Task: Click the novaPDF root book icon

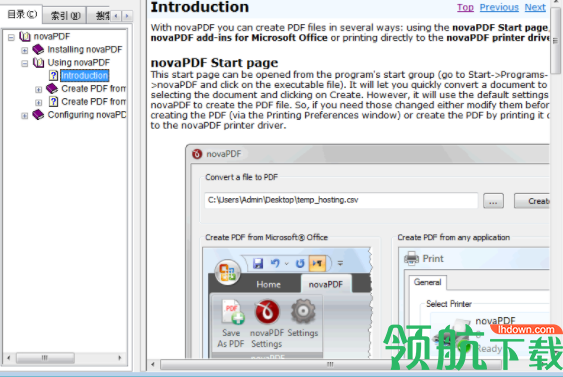Action: click(25, 36)
